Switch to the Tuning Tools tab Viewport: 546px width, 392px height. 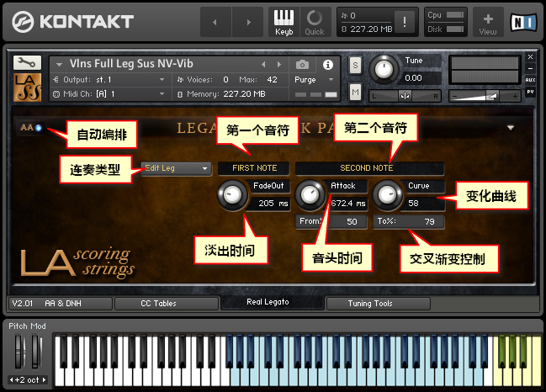click(x=378, y=303)
